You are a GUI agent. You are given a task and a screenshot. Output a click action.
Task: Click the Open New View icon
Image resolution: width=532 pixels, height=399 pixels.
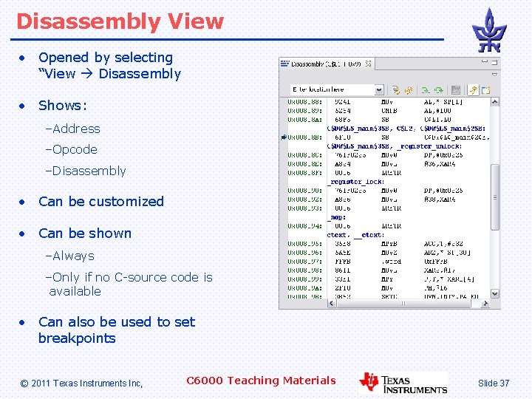tap(486, 90)
